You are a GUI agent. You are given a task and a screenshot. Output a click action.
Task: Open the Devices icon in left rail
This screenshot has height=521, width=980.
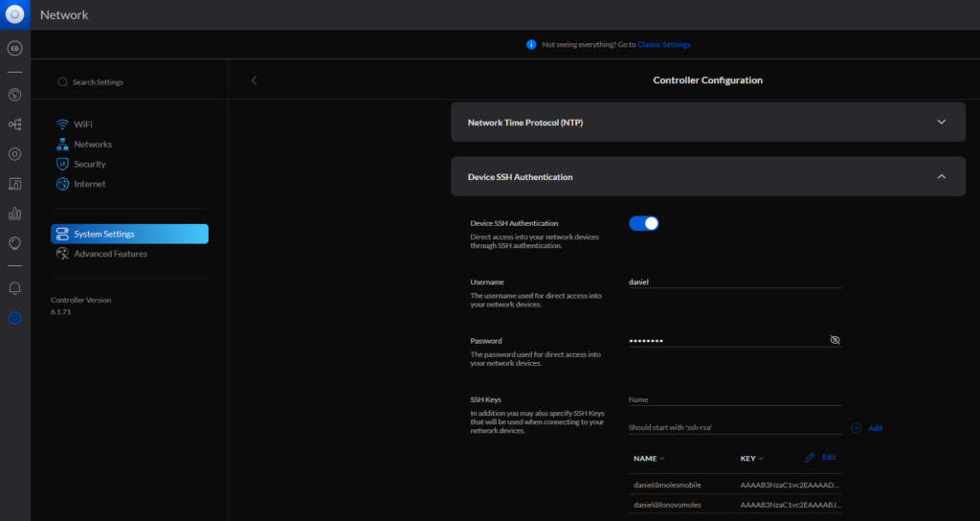[x=14, y=154]
